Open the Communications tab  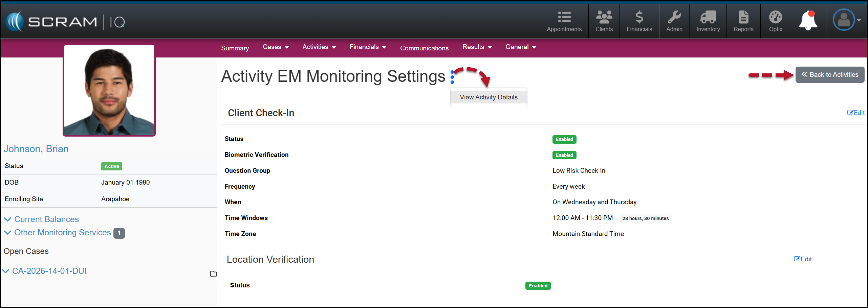pos(424,48)
